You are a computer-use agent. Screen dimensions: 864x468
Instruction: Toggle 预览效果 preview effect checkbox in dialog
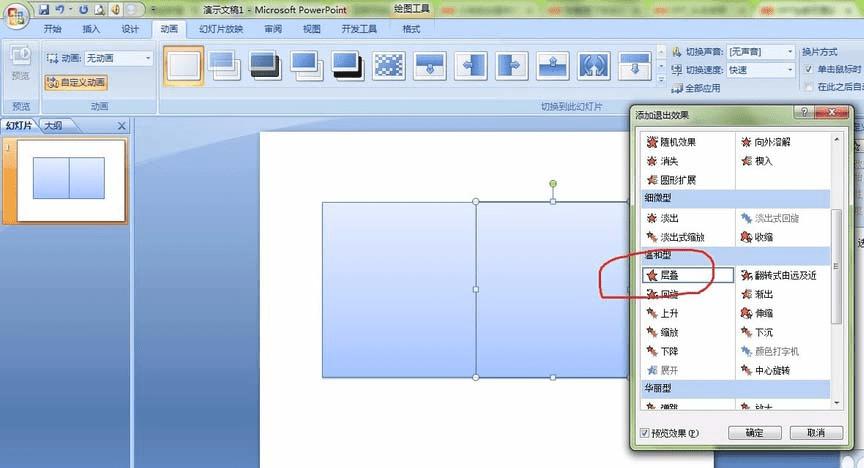[644, 433]
